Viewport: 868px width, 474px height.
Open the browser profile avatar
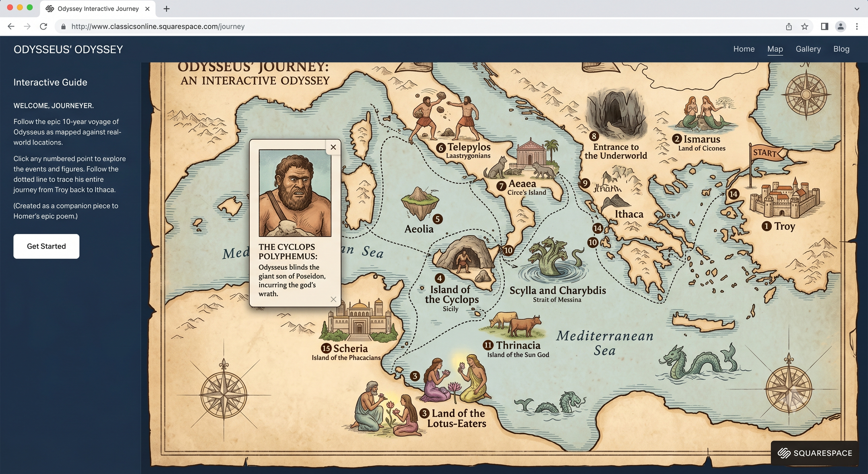coord(841,26)
